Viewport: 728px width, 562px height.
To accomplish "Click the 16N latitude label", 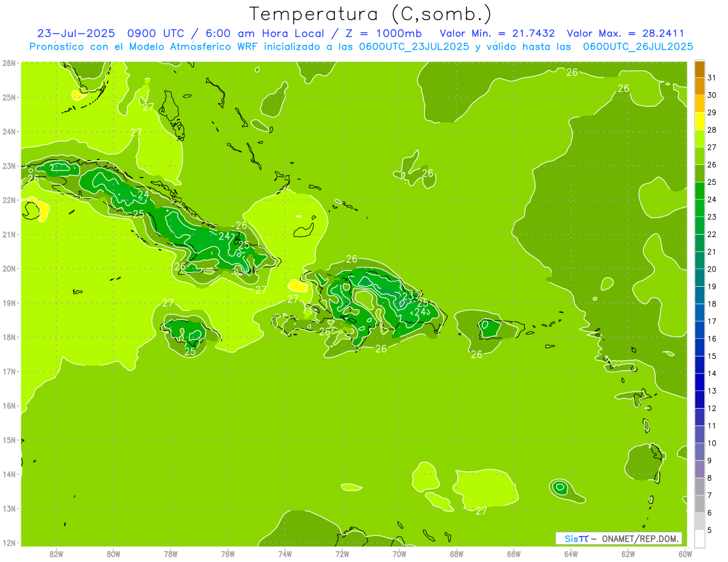I will tap(8, 406).
